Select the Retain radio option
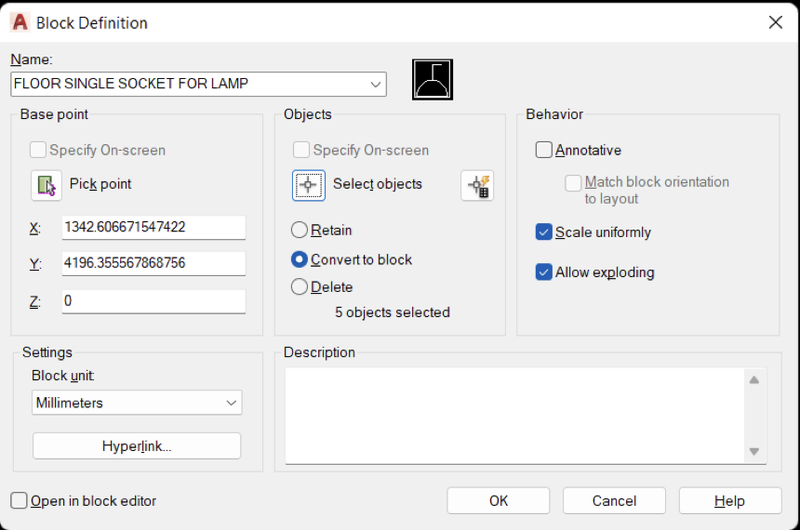 point(299,230)
